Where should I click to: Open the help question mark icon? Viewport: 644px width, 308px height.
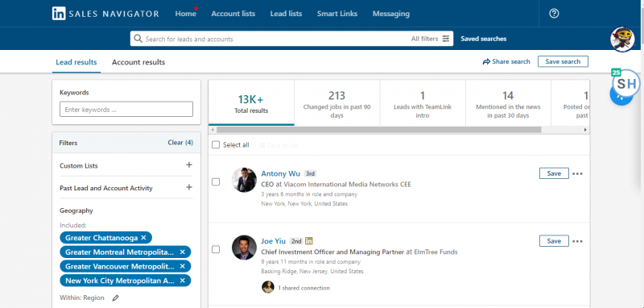pyautogui.click(x=554, y=14)
